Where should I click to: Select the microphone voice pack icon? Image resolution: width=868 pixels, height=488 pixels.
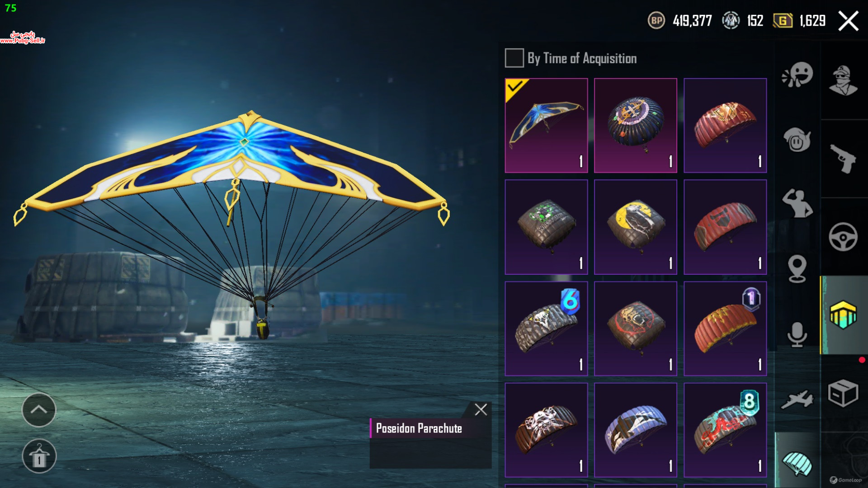tap(797, 335)
